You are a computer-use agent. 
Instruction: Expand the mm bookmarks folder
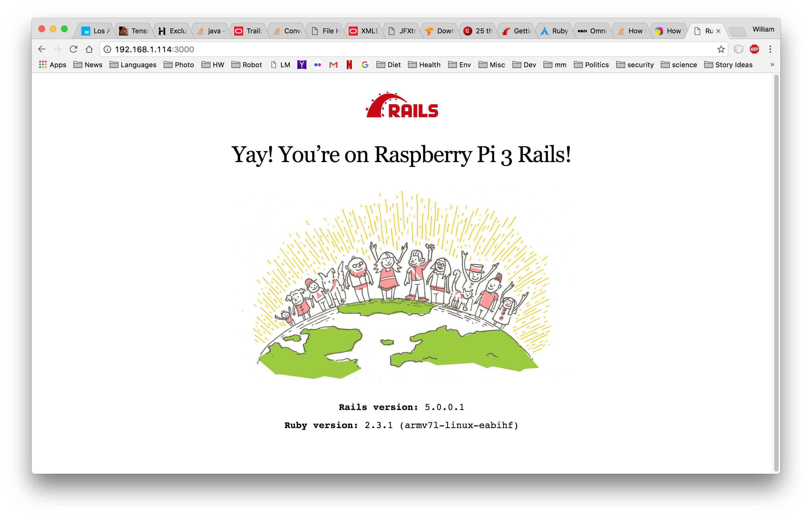pyautogui.click(x=555, y=65)
